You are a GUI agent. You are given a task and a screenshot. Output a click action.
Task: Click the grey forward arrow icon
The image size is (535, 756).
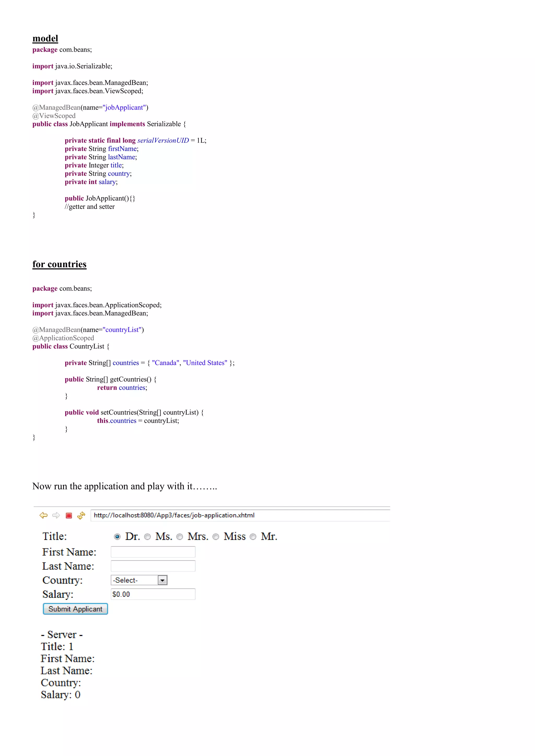(x=56, y=515)
